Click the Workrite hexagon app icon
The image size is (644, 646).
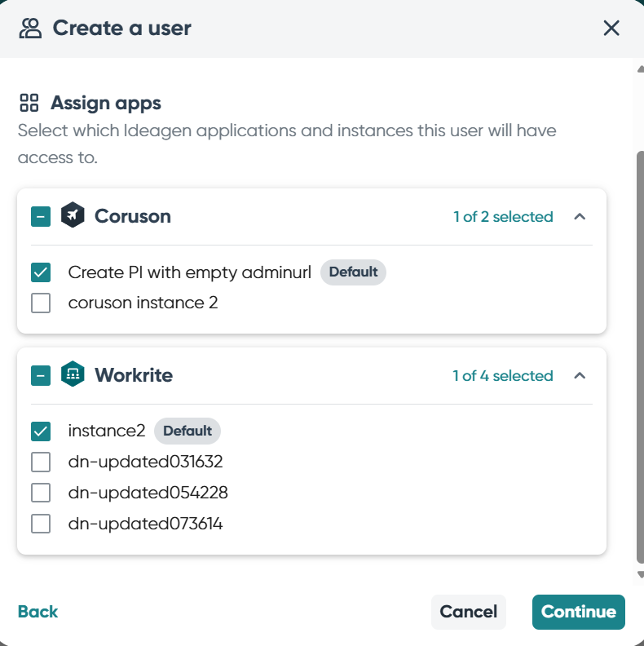pos(73,375)
